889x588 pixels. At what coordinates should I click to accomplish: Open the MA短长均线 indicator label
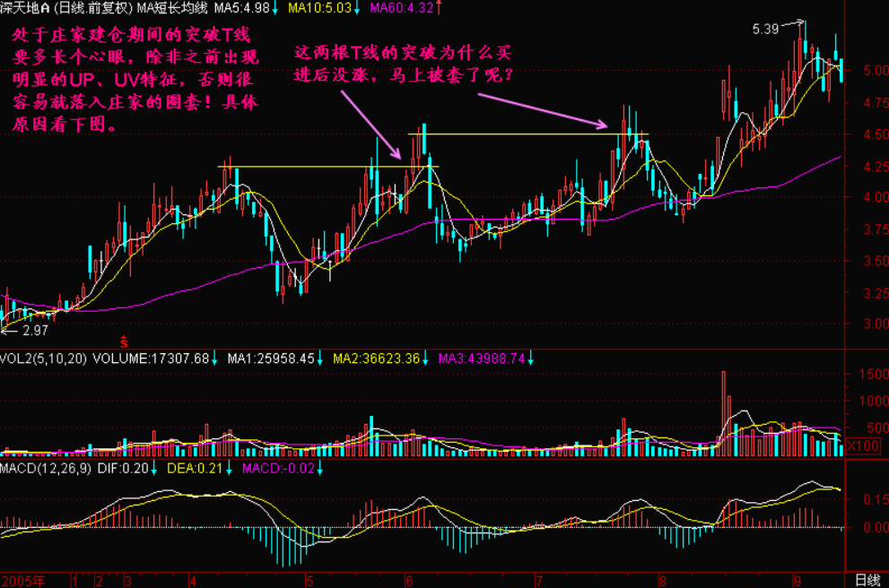point(169,8)
